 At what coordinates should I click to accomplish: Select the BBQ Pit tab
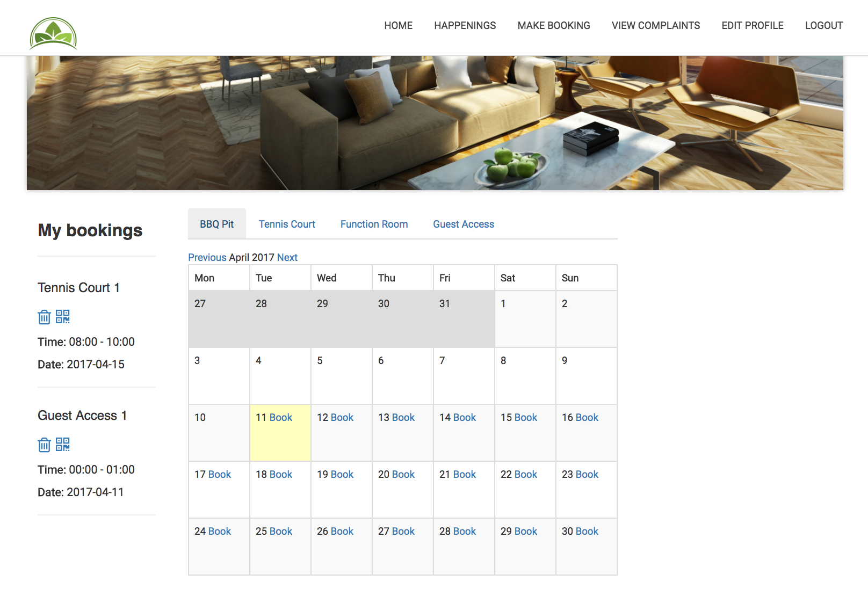coord(216,224)
